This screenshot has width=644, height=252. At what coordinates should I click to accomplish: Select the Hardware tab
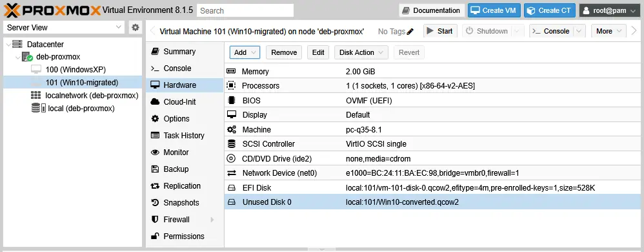click(x=185, y=85)
